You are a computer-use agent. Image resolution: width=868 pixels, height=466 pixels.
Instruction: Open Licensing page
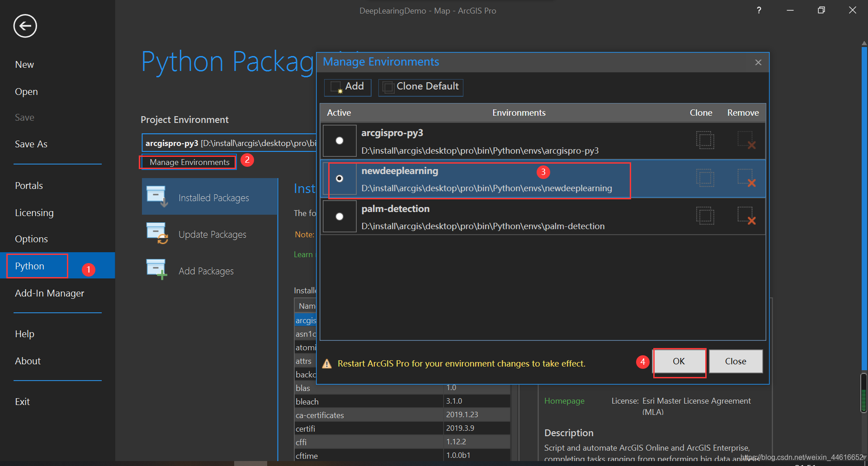34,213
